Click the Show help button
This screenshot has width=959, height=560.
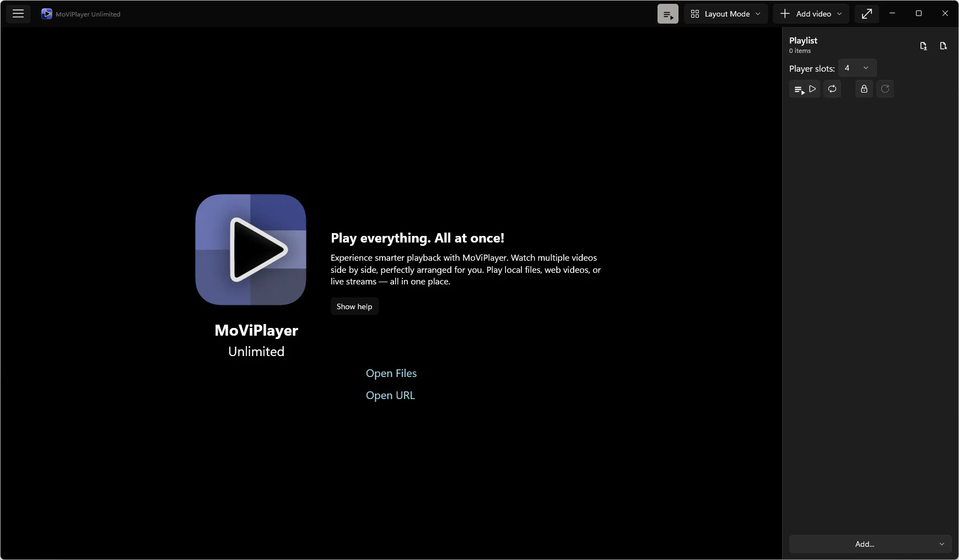pyautogui.click(x=354, y=306)
